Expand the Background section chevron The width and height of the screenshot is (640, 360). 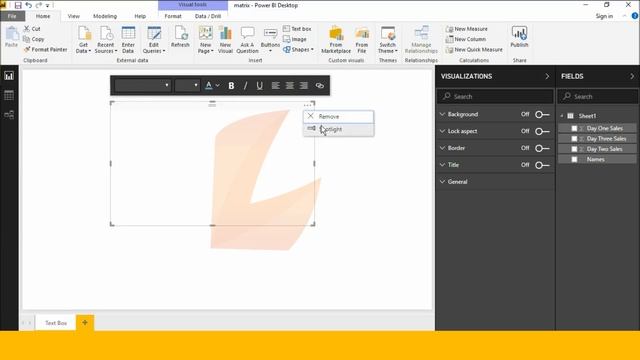click(x=442, y=114)
